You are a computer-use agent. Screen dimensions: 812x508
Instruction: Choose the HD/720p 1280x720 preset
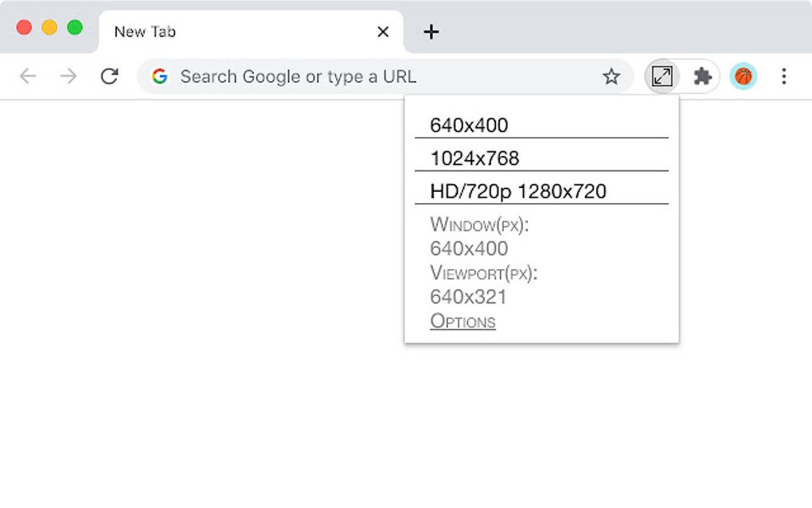[x=541, y=191]
